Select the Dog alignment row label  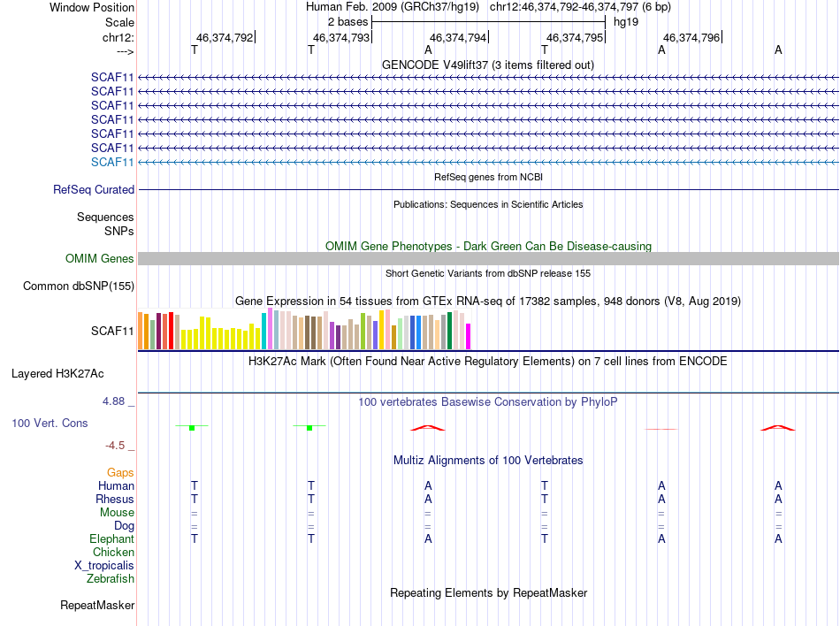point(125,526)
